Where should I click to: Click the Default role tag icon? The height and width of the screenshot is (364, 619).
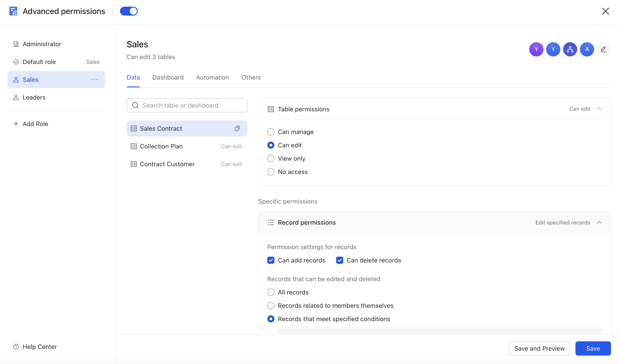16,62
